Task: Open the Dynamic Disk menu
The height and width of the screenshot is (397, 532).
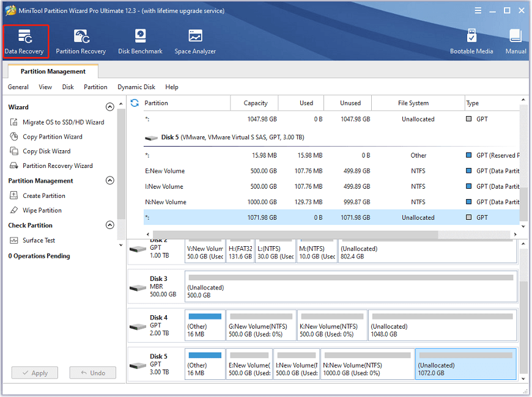Action: pos(136,87)
